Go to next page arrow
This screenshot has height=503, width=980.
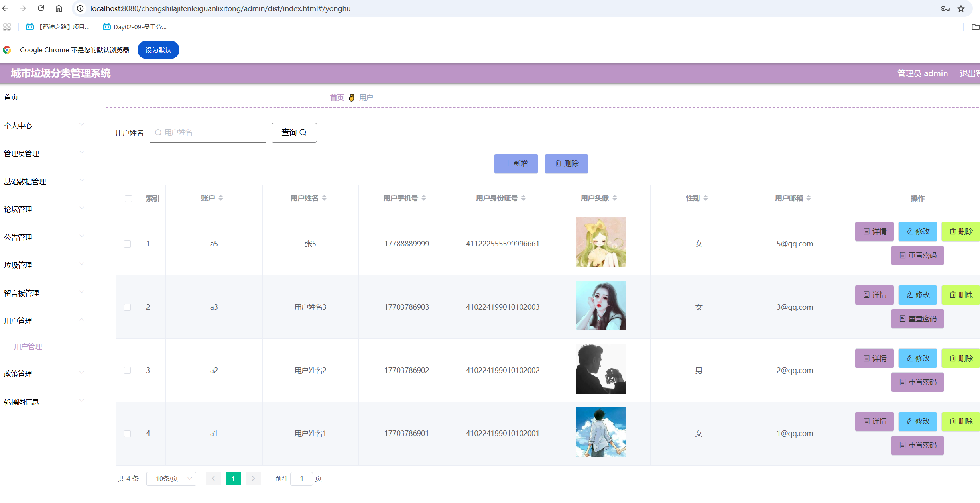click(253, 479)
